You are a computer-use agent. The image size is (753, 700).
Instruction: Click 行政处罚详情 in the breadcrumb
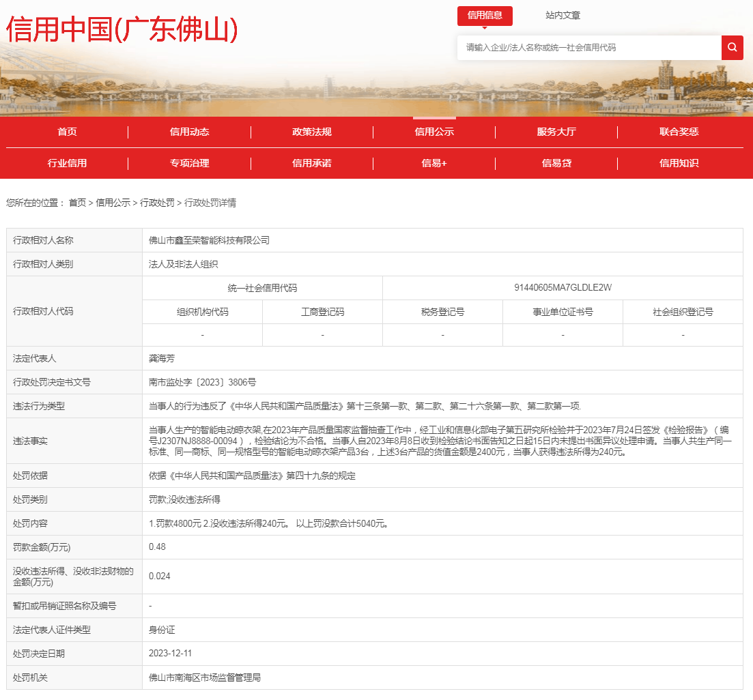pos(210,203)
